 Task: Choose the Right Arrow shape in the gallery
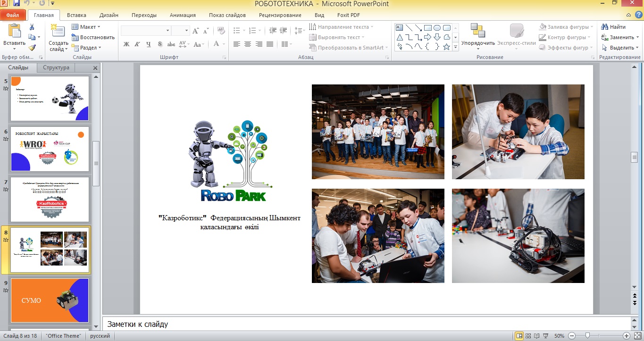(427, 37)
